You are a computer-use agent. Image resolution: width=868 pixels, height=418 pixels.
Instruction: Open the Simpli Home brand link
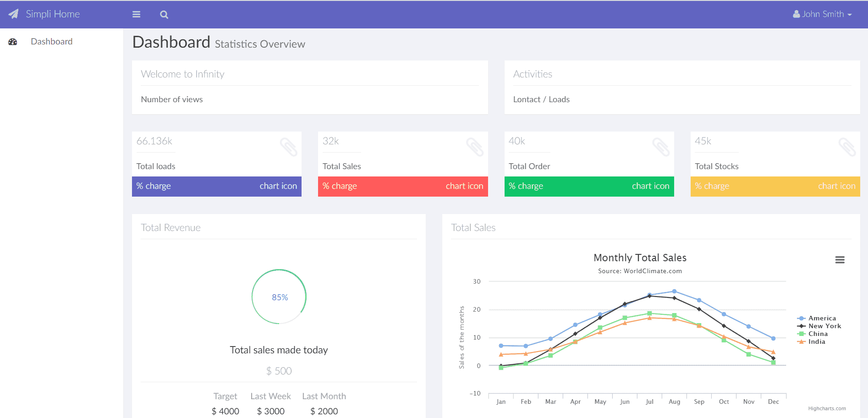click(53, 14)
